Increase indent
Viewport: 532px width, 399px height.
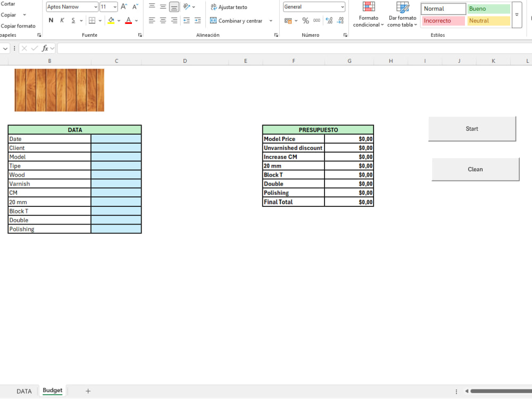[198, 20]
